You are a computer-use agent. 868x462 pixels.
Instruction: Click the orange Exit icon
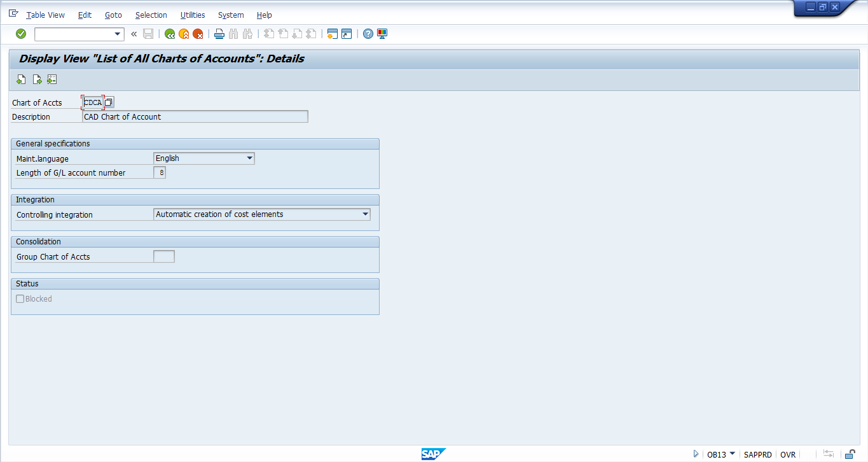[184, 34]
